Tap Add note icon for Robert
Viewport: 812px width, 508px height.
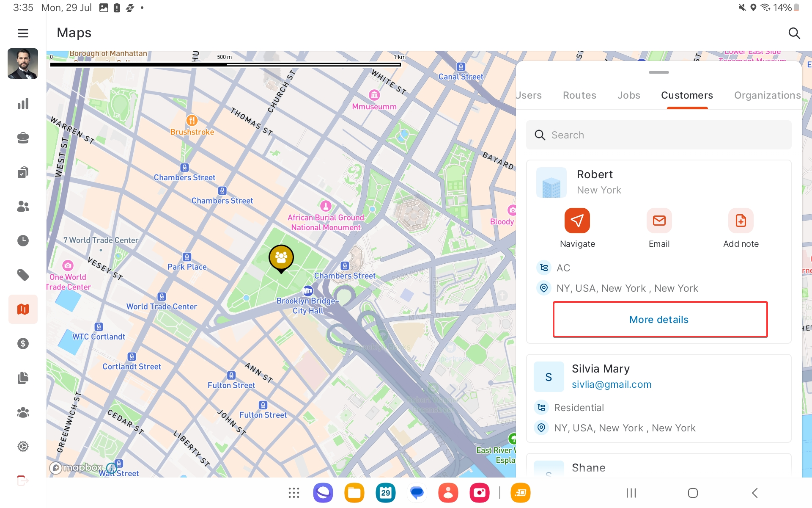click(741, 221)
